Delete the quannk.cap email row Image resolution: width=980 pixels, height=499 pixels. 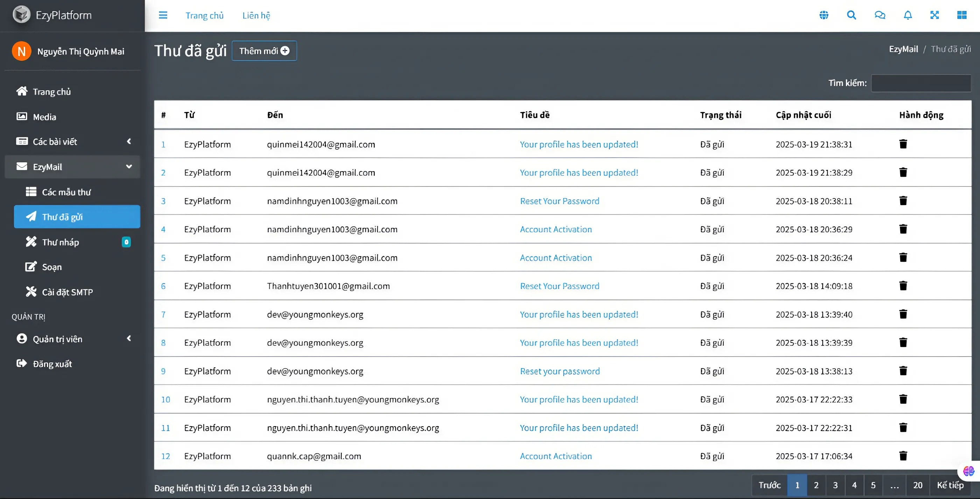[x=903, y=456]
